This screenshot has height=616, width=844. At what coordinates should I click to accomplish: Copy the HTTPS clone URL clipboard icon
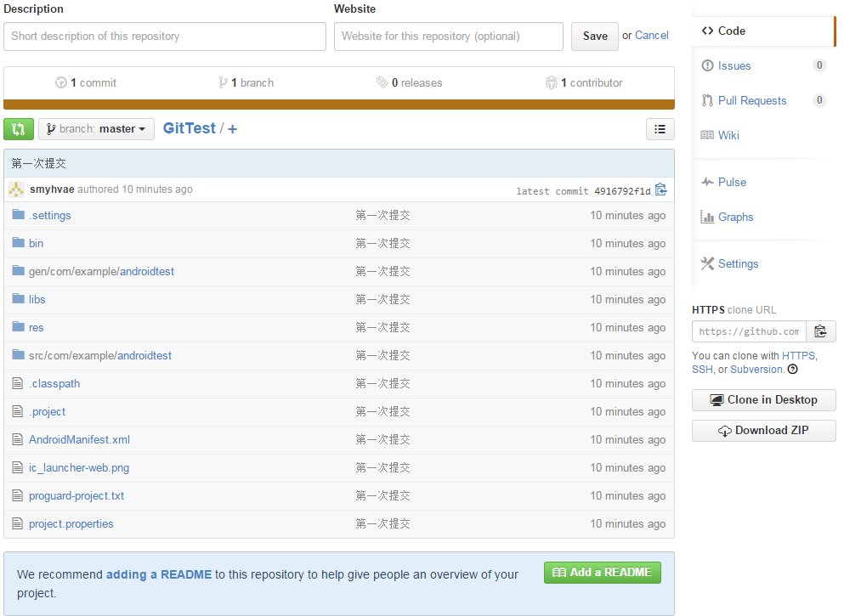[820, 331]
